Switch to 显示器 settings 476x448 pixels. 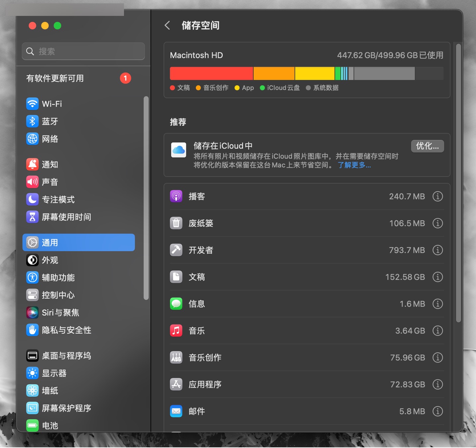tap(32, 373)
